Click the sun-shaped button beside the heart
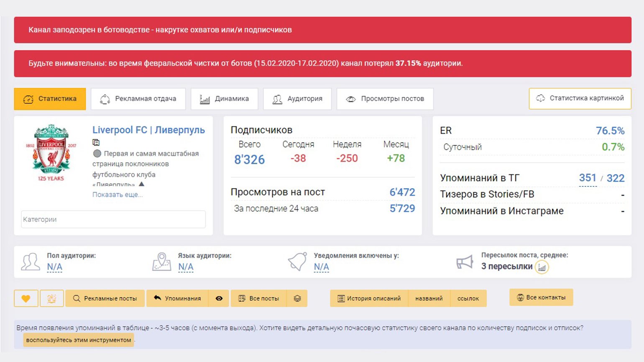The height and width of the screenshot is (362, 644). pyautogui.click(x=52, y=298)
